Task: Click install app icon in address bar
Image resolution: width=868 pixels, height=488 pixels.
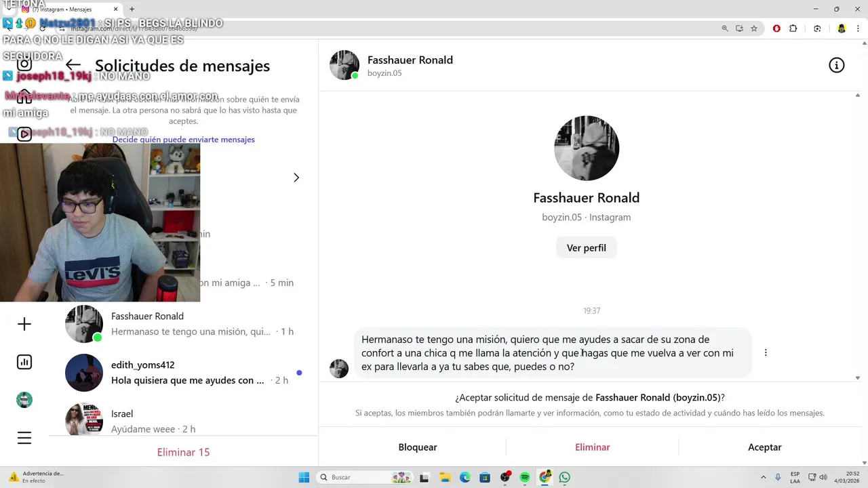Action: 739,28
